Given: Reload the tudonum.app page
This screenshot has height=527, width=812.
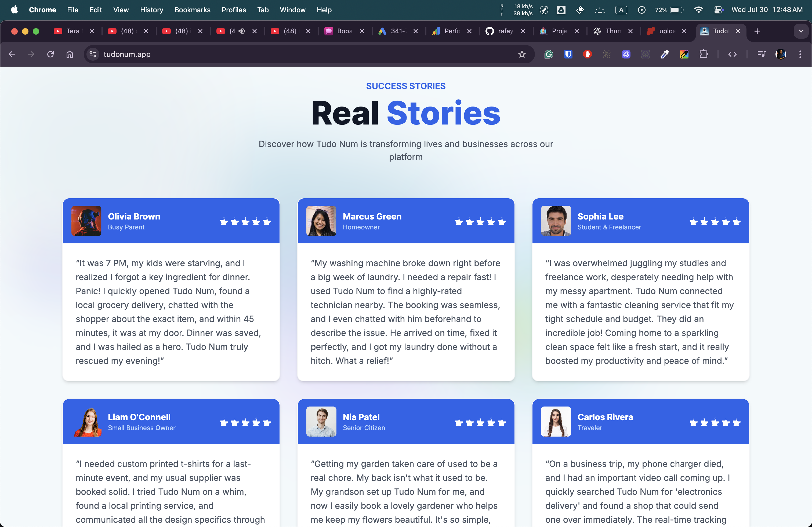Looking at the screenshot, I should point(50,54).
